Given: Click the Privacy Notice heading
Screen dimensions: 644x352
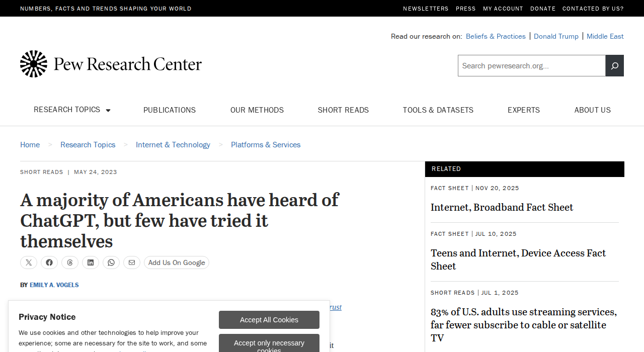Looking at the screenshot, I should 47,317.
